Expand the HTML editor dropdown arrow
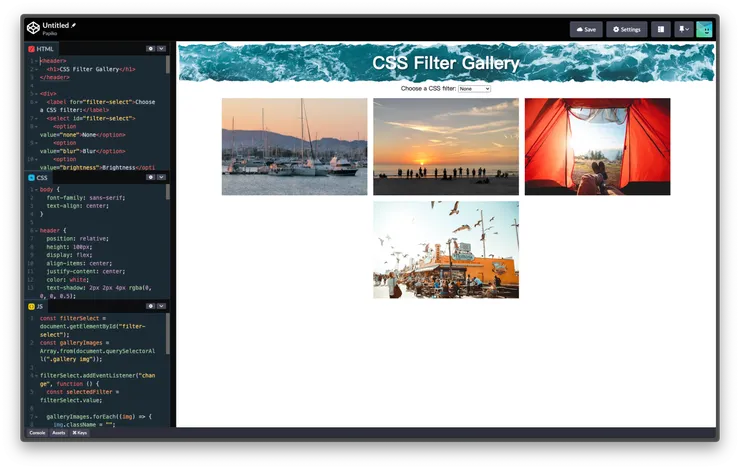Viewport: 740px width, 469px height. (161, 49)
